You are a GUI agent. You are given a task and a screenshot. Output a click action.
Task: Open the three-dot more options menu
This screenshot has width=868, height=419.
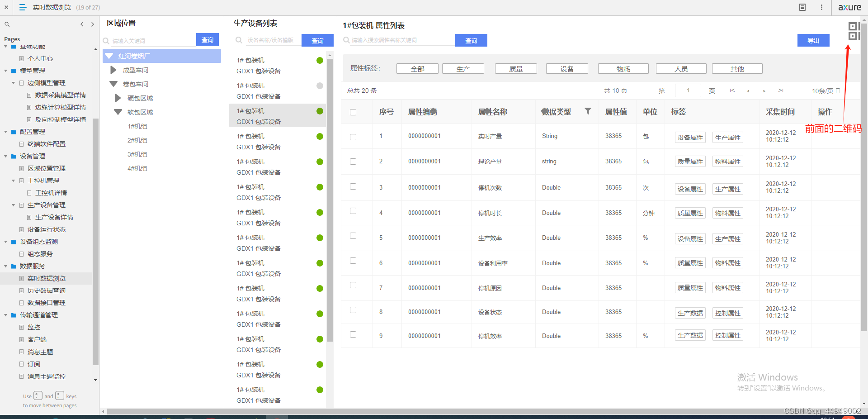click(821, 7)
